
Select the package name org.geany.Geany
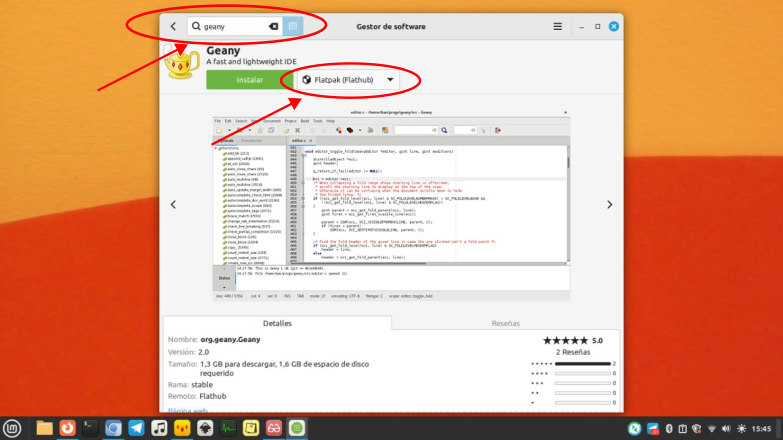point(230,339)
